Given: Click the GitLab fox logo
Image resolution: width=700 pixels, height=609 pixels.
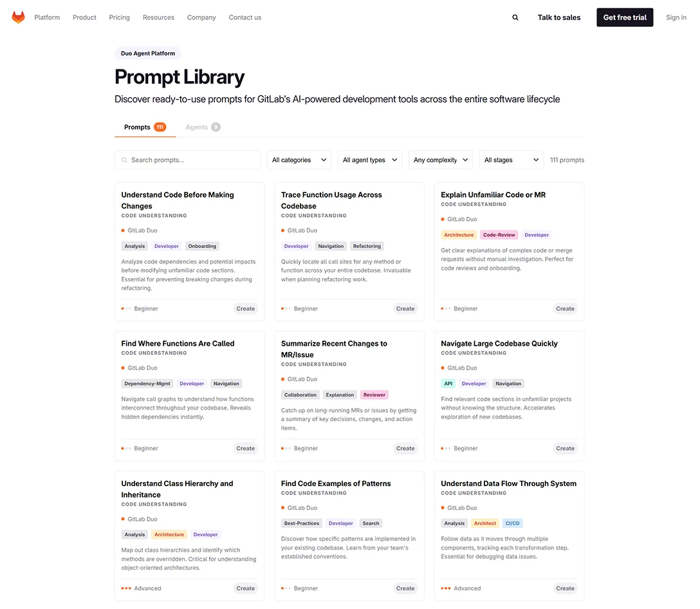Looking at the screenshot, I should [18, 17].
